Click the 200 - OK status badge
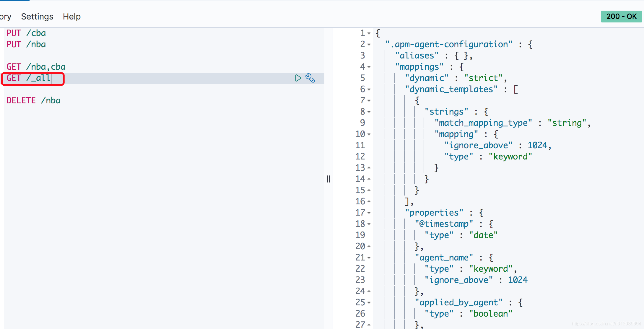Screen dimensions: 644x329 tap(621, 17)
